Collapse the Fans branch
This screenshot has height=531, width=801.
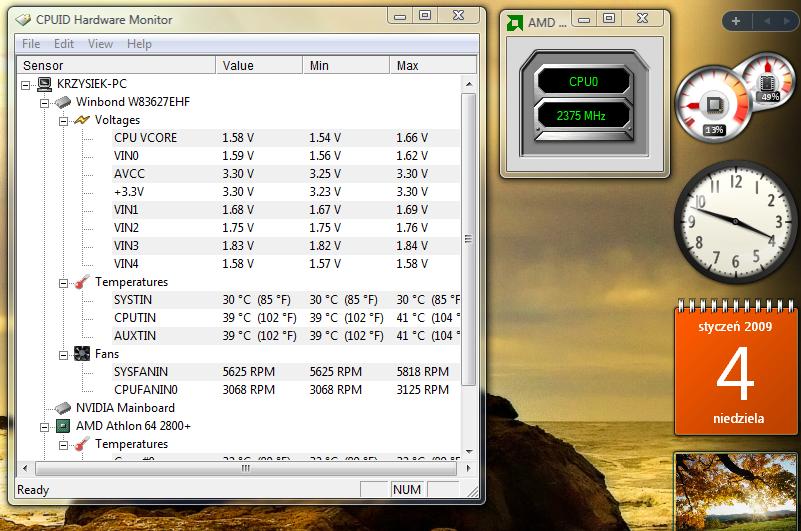pyautogui.click(x=63, y=355)
